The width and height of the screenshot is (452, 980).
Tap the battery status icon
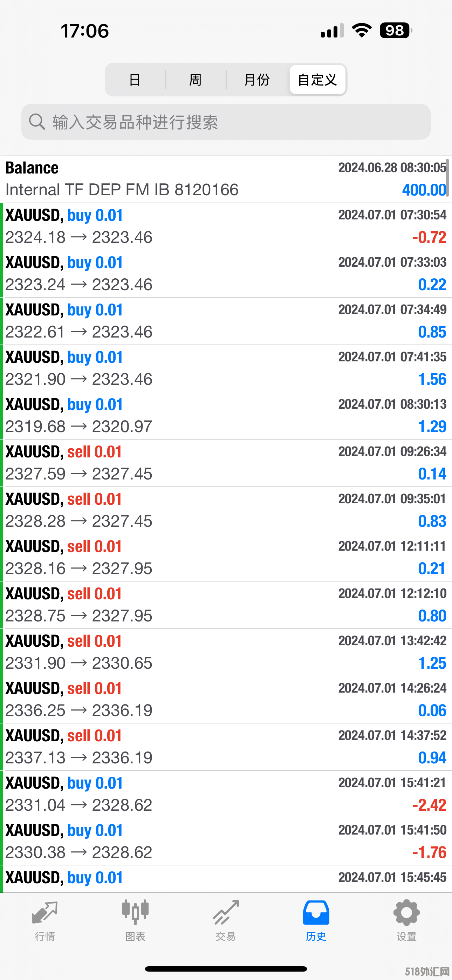(x=395, y=30)
